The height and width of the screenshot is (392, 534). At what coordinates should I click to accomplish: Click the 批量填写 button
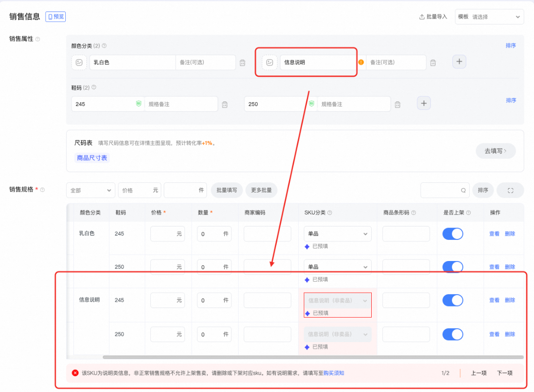(x=227, y=190)
